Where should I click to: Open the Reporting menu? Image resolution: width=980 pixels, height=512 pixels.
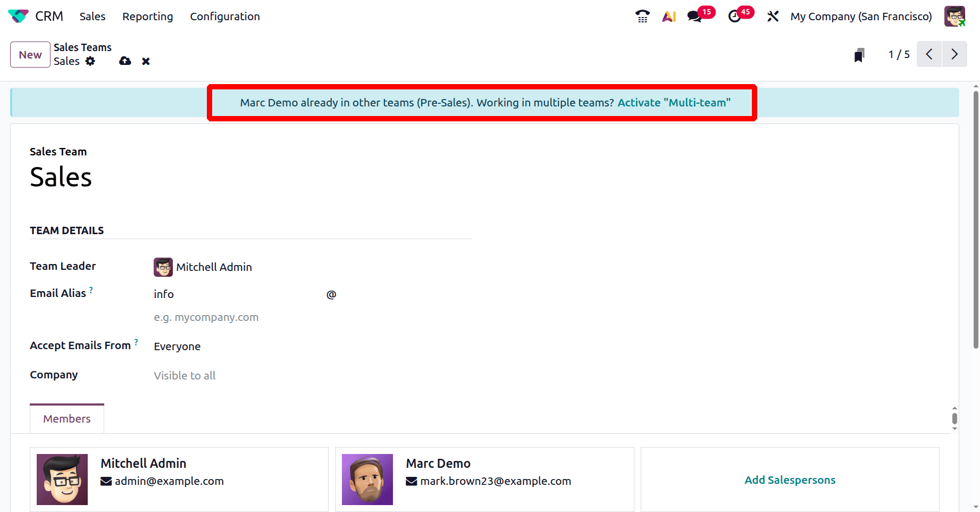(x=147, y=16)
